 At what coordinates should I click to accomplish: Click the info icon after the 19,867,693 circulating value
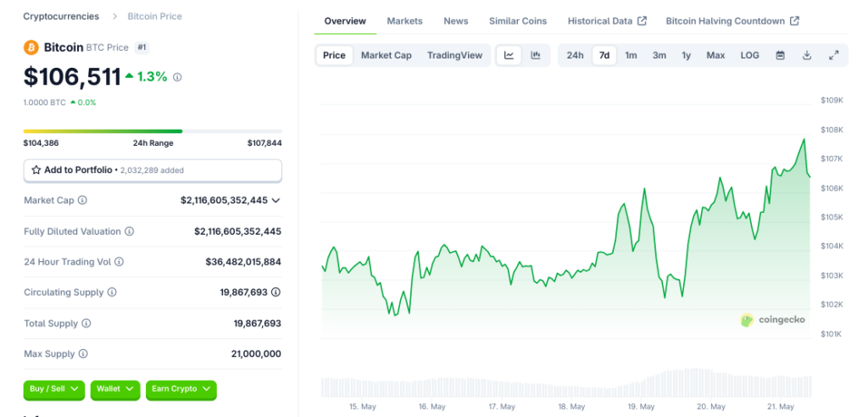pos(275,292)
